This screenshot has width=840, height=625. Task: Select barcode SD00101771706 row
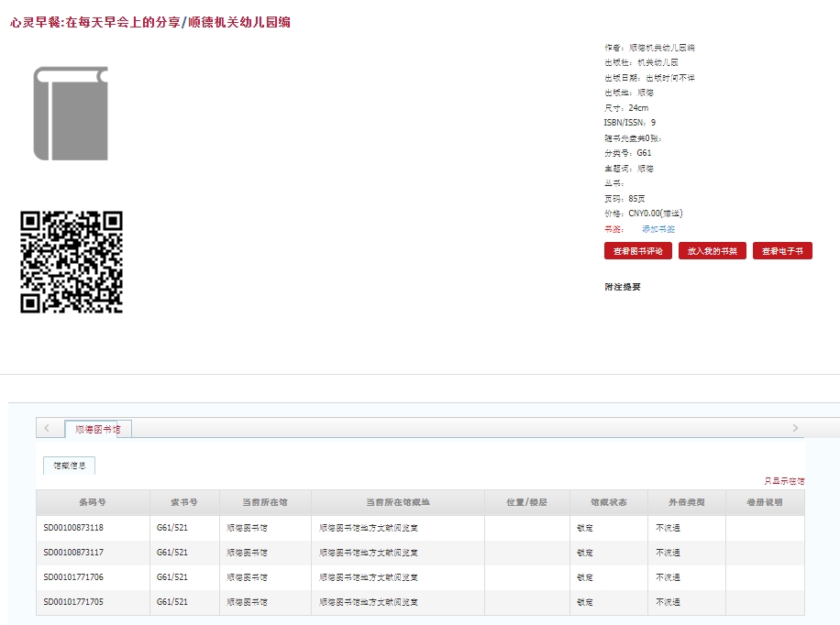73,577
